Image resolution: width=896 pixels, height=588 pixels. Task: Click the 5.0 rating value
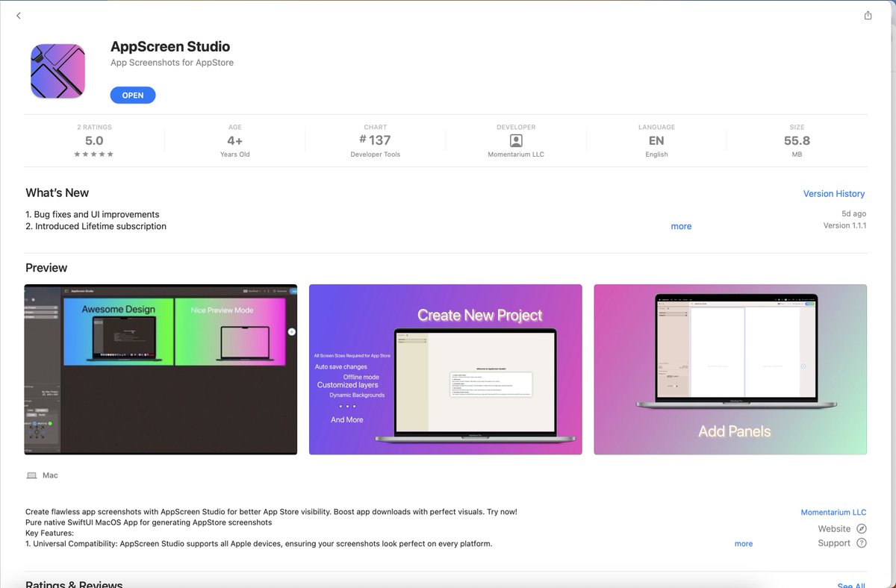click(x=94, y=140)
